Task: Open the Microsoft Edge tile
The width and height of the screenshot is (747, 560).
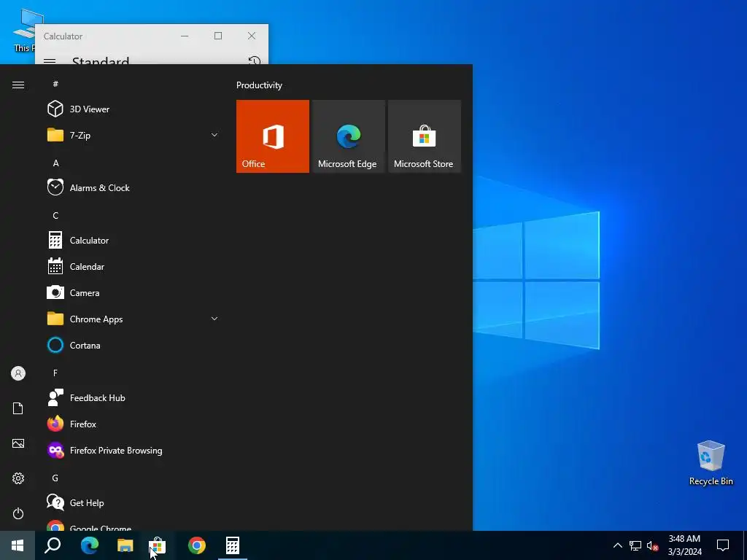Action: click(x=348, y=136)
